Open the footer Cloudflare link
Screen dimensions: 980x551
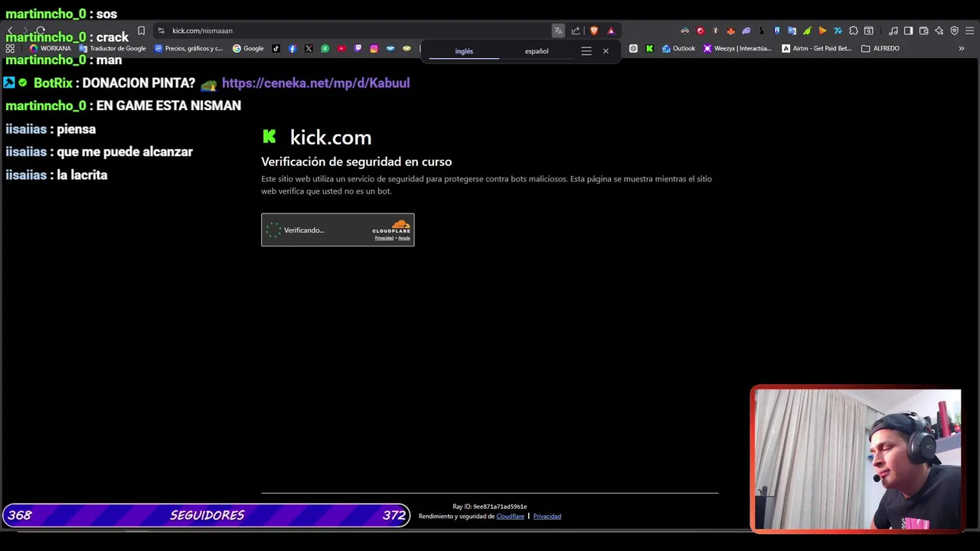510,517
